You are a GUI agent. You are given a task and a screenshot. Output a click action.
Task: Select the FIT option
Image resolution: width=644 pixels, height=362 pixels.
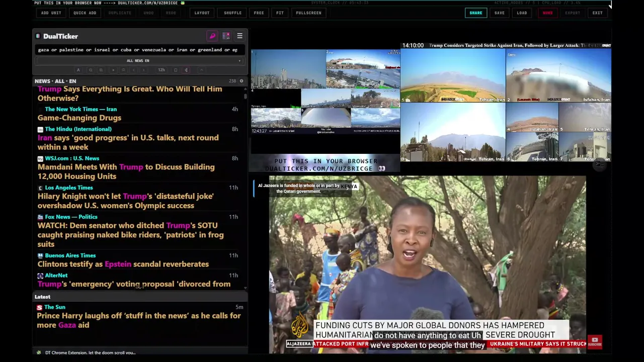280,13
